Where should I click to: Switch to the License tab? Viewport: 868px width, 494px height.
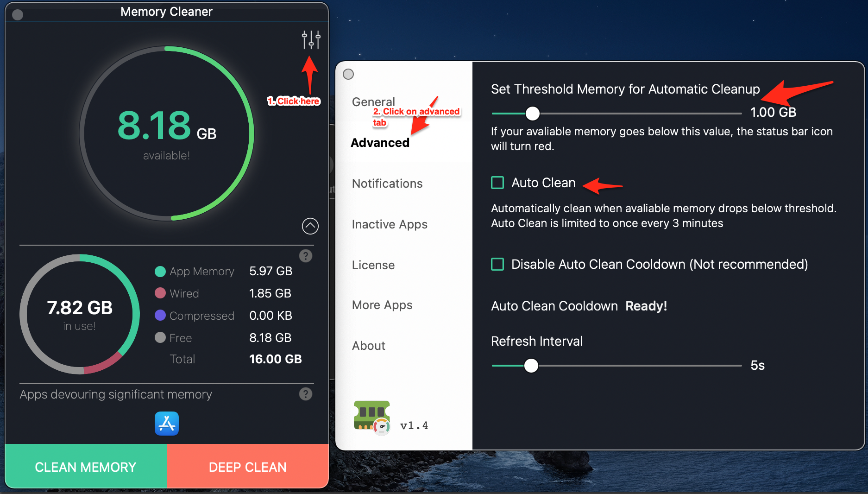coord(373,265)
